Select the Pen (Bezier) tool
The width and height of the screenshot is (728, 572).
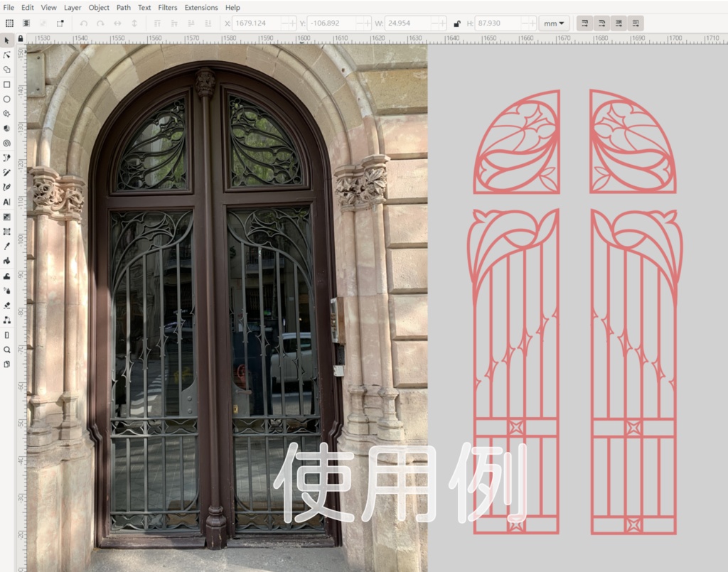[6, 158]
